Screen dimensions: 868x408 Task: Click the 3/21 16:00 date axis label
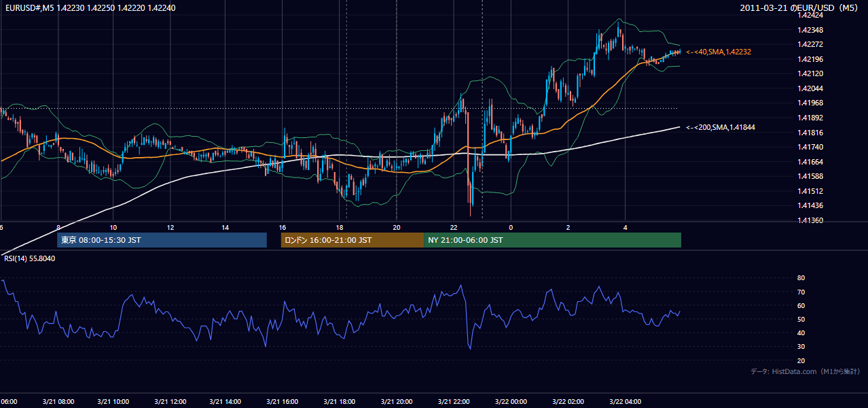[283, 401]
